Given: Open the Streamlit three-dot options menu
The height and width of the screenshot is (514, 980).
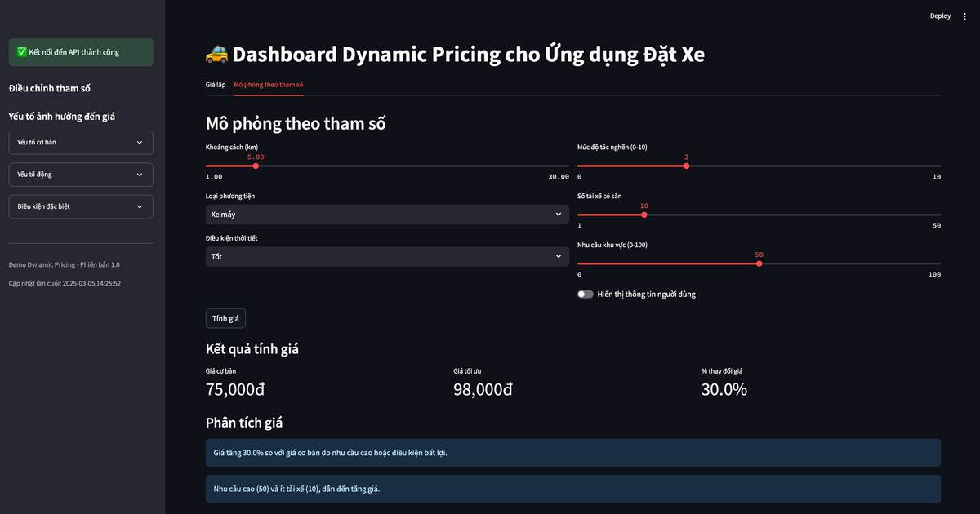Looking at the screenshot, I should click(964, 16).
